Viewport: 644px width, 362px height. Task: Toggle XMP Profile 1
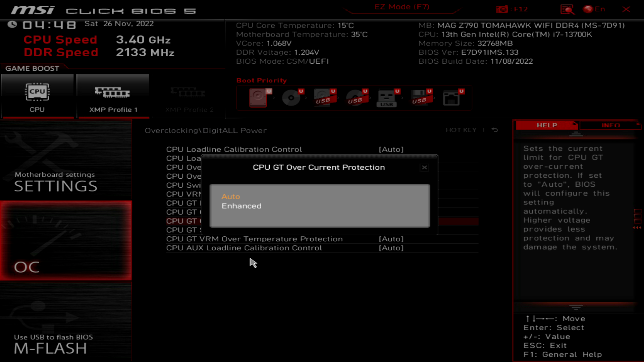113,96
